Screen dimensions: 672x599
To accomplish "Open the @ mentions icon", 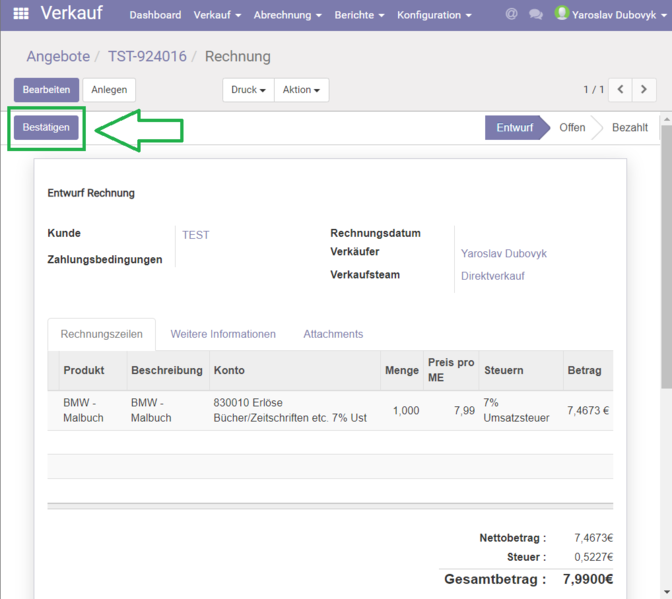I will point(511,14).
